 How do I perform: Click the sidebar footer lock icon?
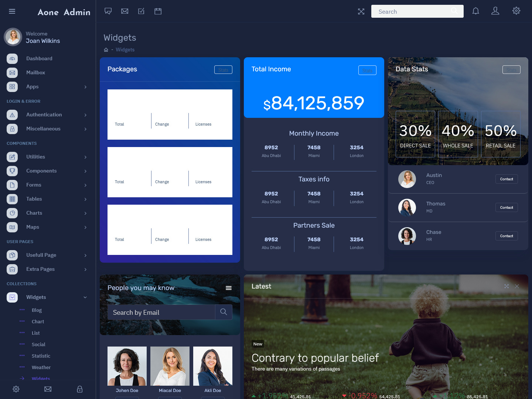point(80,389)
